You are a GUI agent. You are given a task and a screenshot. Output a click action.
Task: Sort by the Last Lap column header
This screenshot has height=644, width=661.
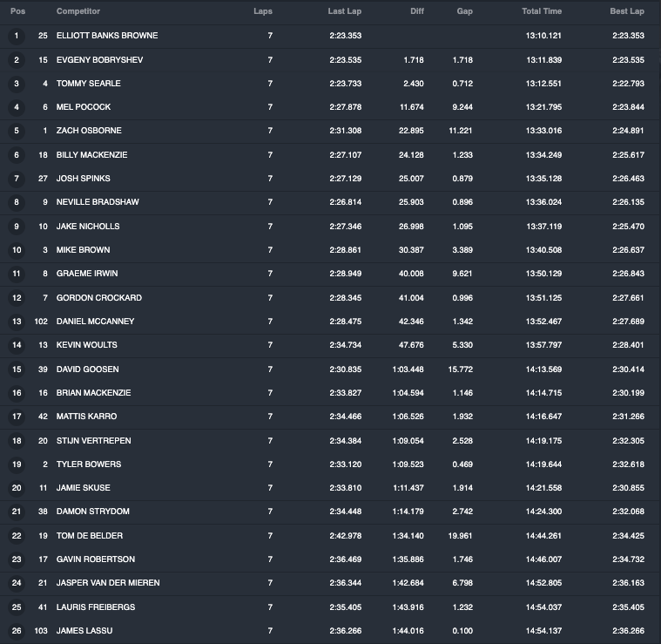coord(344,11)
